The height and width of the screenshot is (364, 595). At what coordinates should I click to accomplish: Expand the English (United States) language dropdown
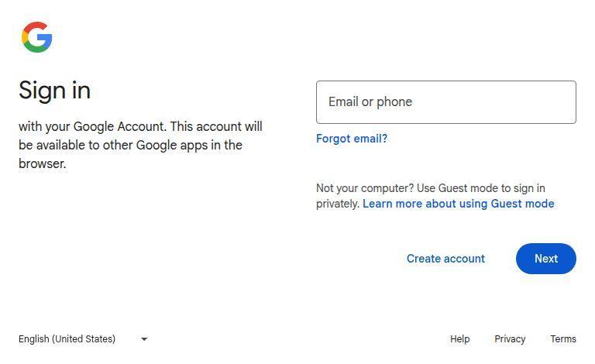point(82,339)
